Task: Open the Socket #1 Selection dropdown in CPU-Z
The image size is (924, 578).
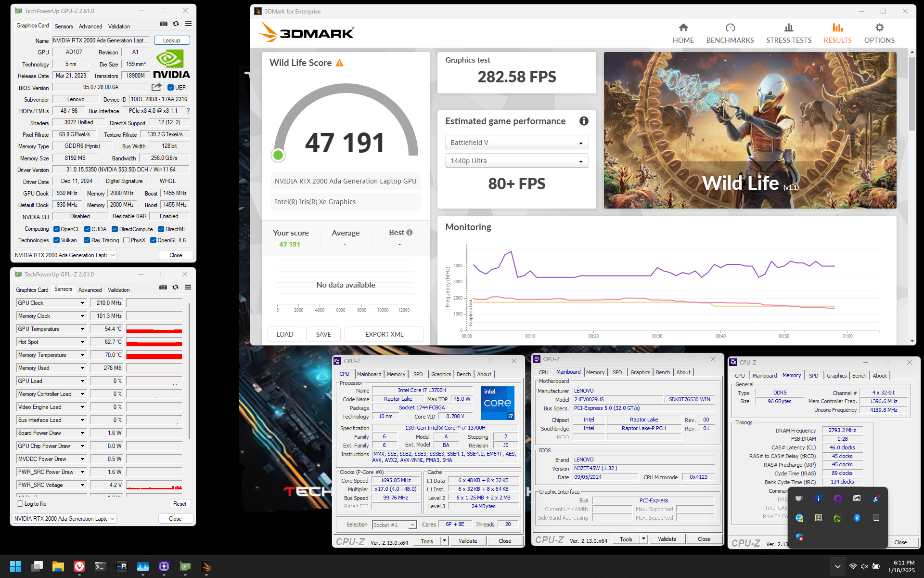Action: [x=394, y=525]
